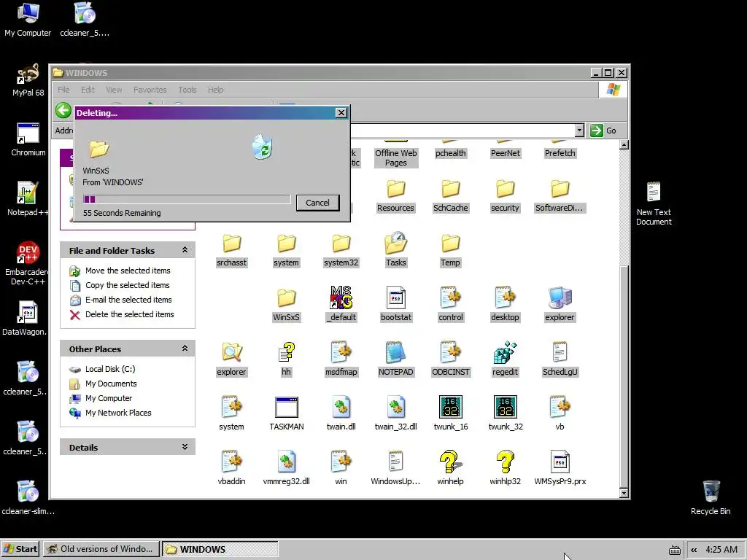This screenshot has width=747, height=560.
Task: Open the address bar dropdown arrow
Action: coord(579,131)
